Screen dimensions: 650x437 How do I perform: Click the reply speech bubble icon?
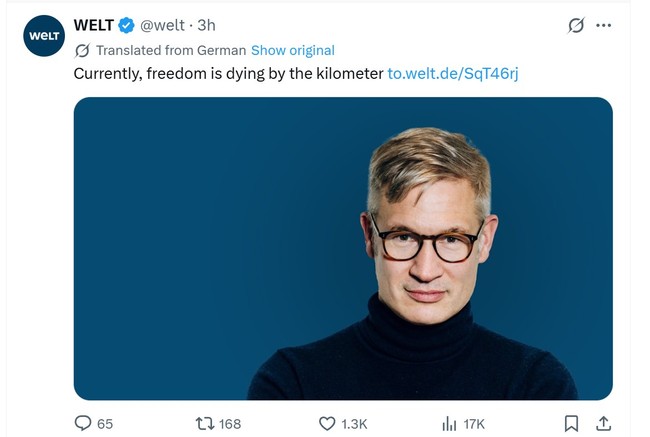click(84, 423)
